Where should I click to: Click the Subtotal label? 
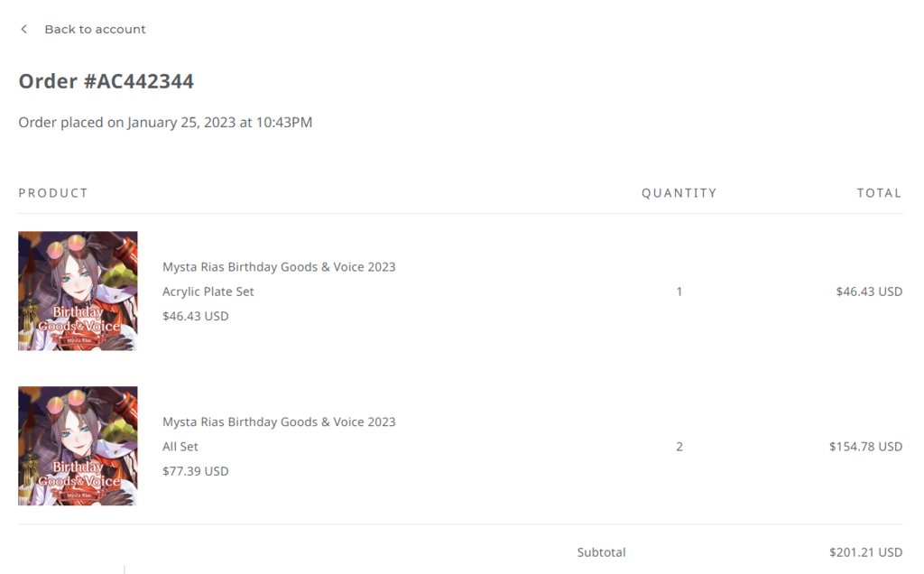click(601, 552)
